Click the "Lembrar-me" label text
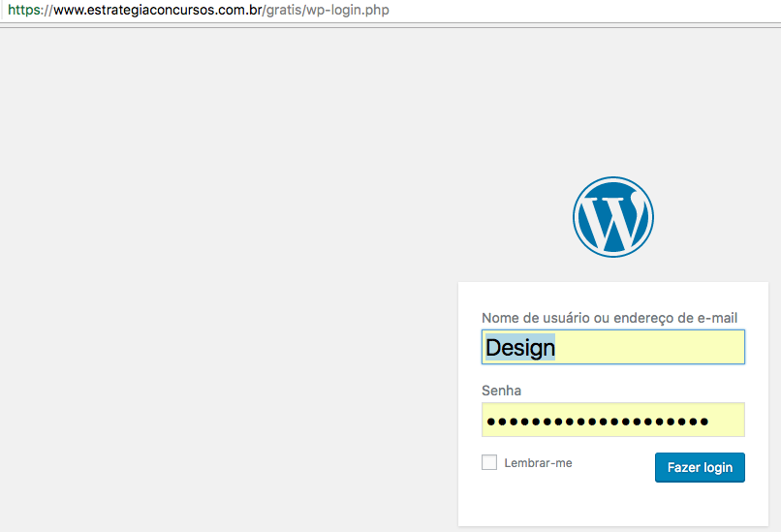This screenshot has width=781, height=532. (538, 463)
